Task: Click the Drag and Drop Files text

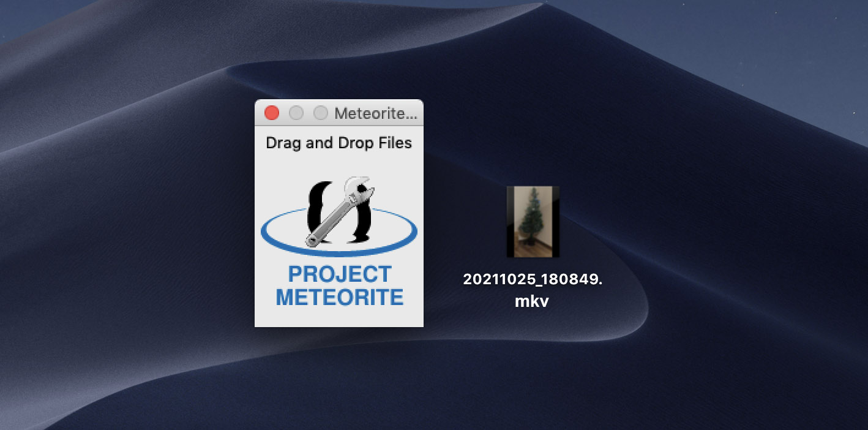Action: point(339,143)
